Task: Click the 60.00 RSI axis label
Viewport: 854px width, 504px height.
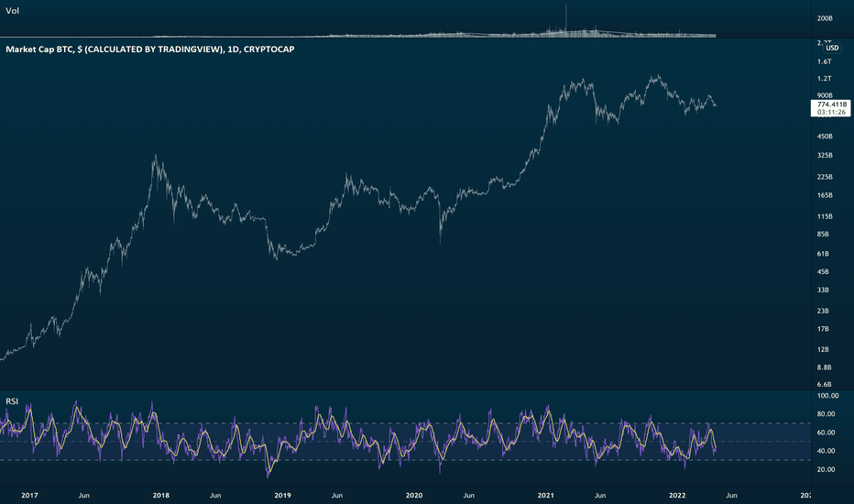Action: coord(827,433)
